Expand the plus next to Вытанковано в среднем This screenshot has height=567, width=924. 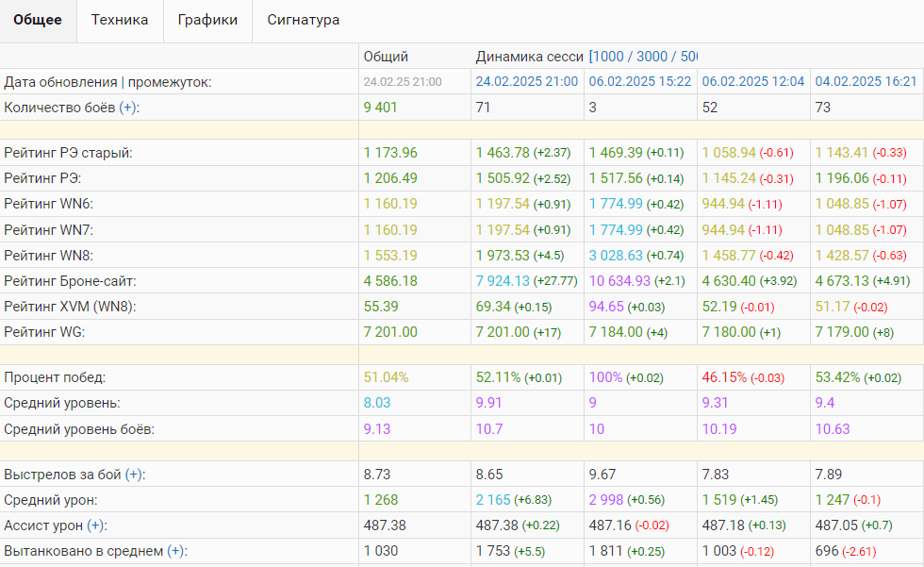click(x=175, y=551)
